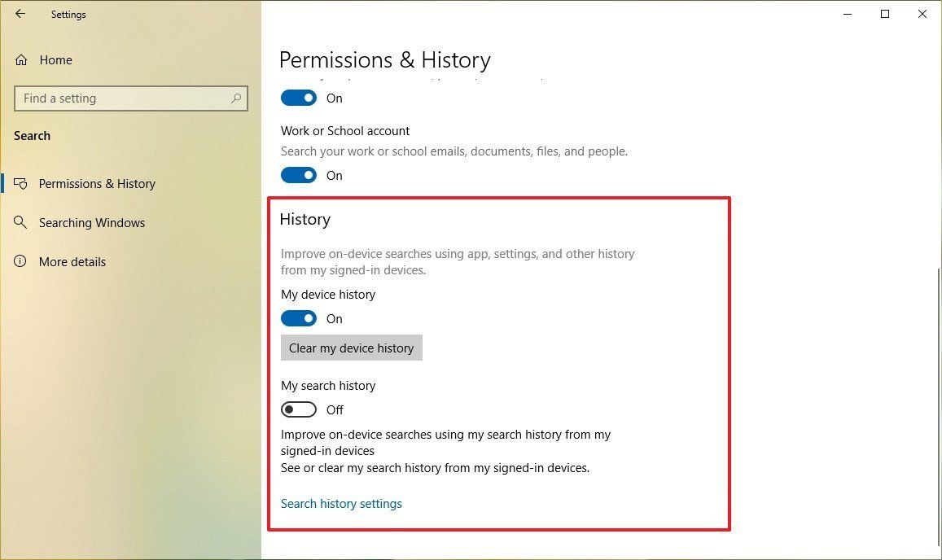Image resolution: width=942 pixels, height=560 pixels.
Task: Open the Search history settings link
Action: [341, 503]
